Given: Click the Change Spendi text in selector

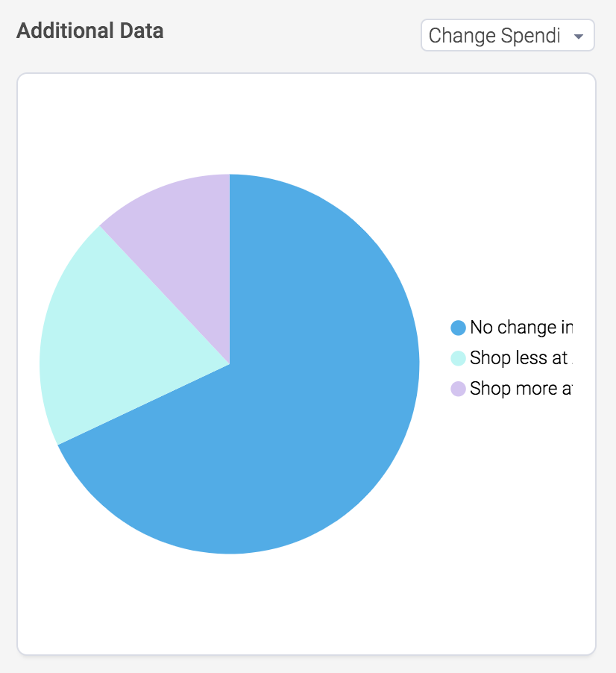Looking at the screenshot, I should click(x=494, y=36).
